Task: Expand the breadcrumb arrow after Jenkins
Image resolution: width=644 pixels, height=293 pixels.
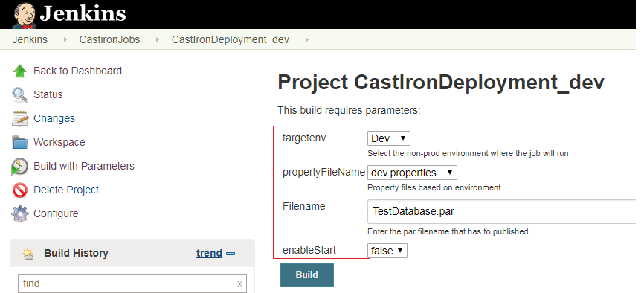Action: [x=65, y=40]
